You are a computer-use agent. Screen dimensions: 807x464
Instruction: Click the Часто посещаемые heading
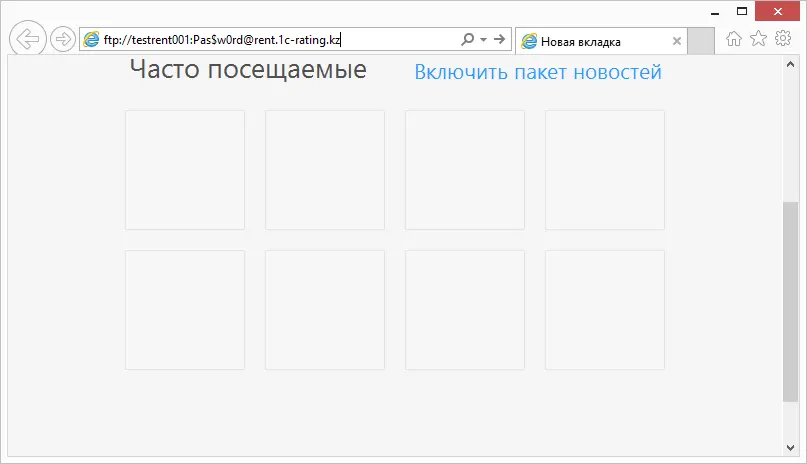coord(248,69)
